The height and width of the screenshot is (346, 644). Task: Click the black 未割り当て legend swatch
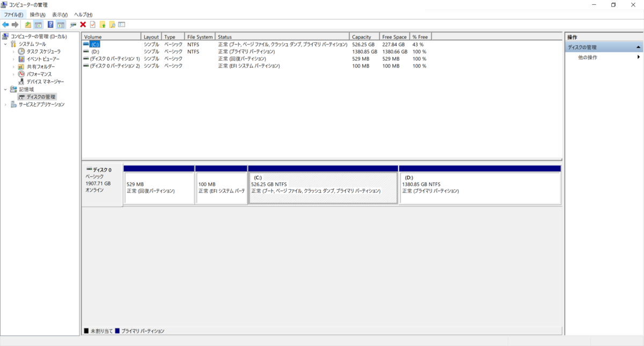(x=86, y=331)
